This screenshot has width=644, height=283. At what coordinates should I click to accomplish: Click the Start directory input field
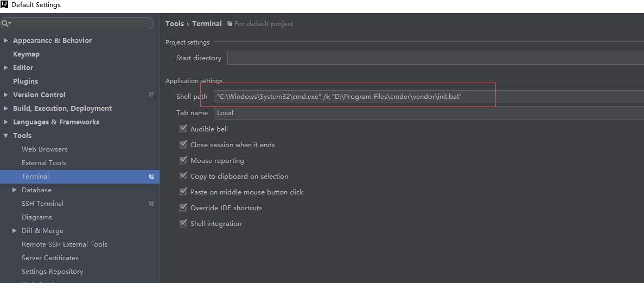click(x=435, y=58)
